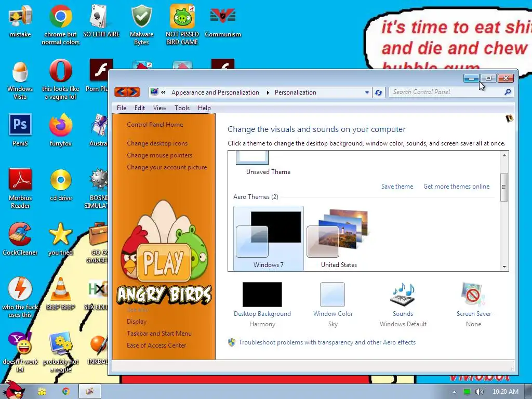The image size is (532, 399).
Task: Open the 'cd drive' disc icon
Action: click(61, 185)
